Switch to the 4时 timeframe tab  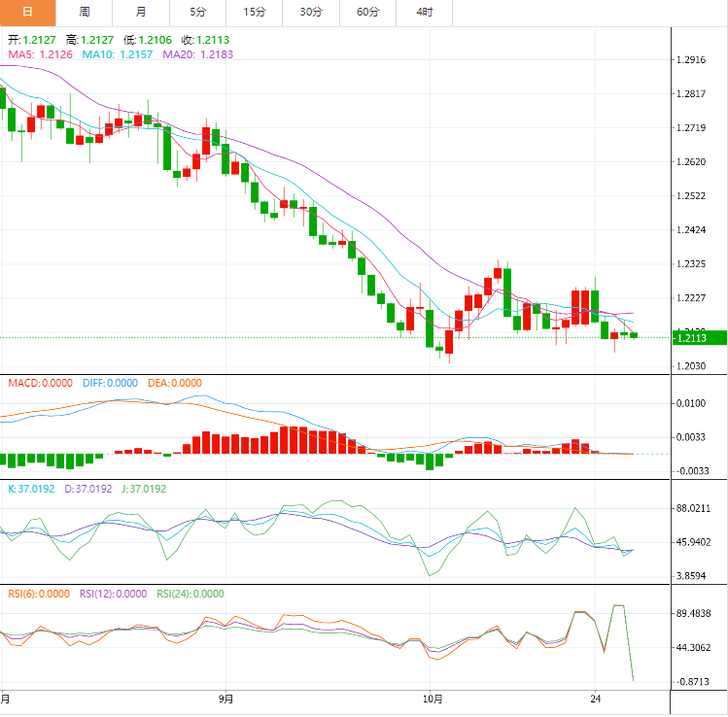pos(425,13)
